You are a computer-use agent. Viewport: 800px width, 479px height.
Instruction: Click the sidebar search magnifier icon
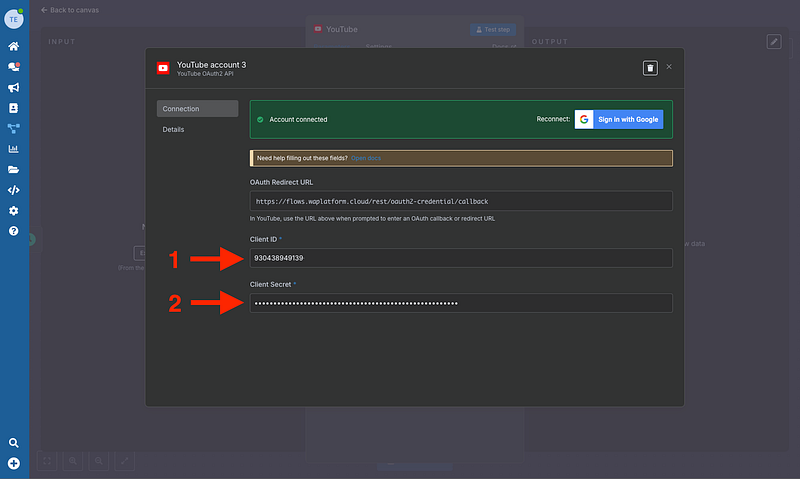pos(14,442)
